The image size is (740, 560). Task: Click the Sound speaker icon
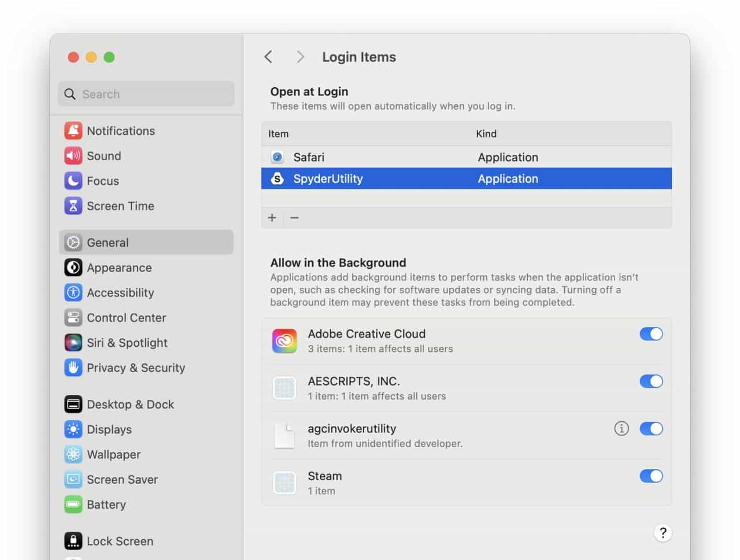73,155
